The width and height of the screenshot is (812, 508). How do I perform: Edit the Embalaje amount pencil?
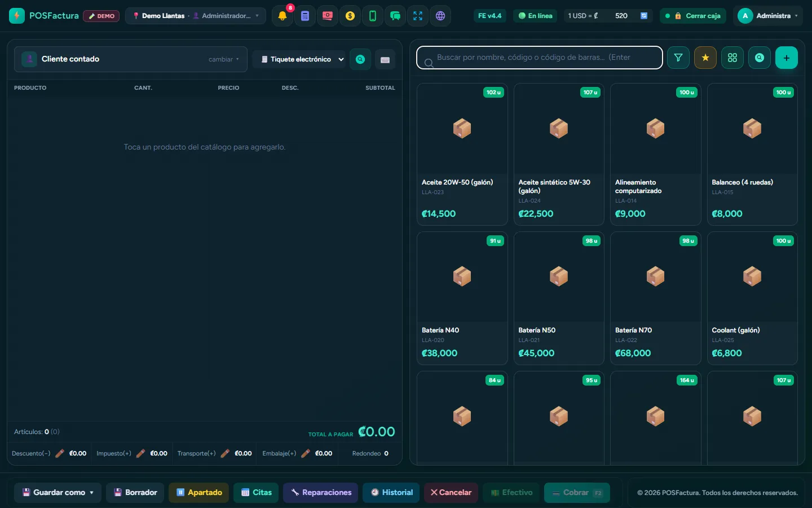pyautogui.click(x=306, y=453)
